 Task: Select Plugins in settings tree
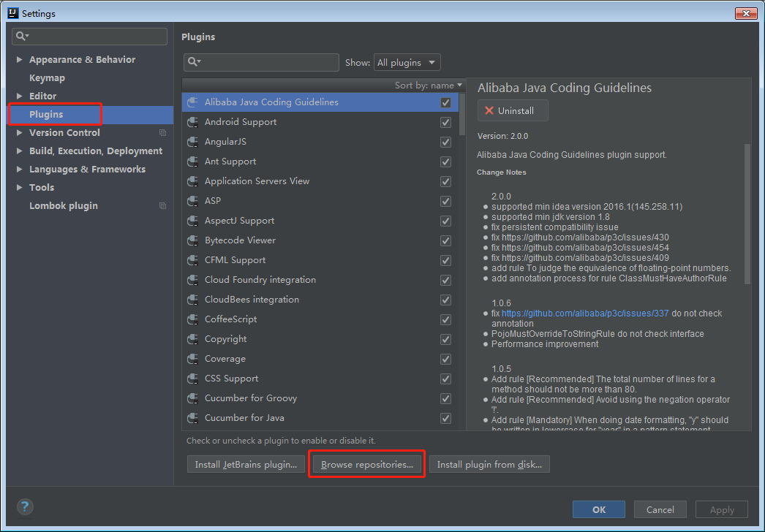tap(46, 115)
